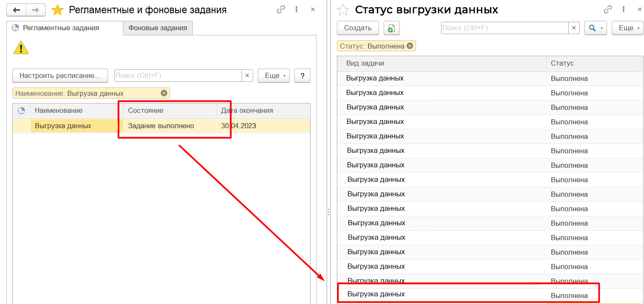This screenshot has height=304, width=644.
Task: Click the create-by-copy document icon next to Создать
Action: tap(391, 28)
